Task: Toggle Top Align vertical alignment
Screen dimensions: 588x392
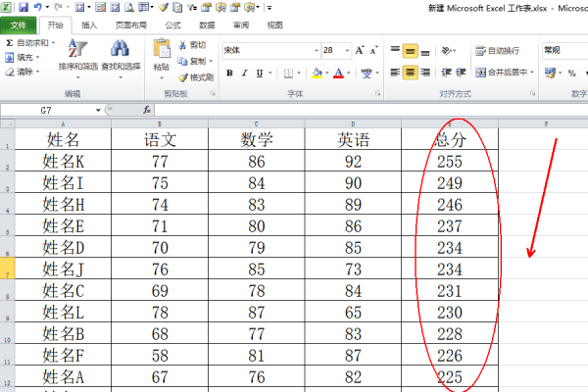Action: pyautogui.click(x=395, y=50)
